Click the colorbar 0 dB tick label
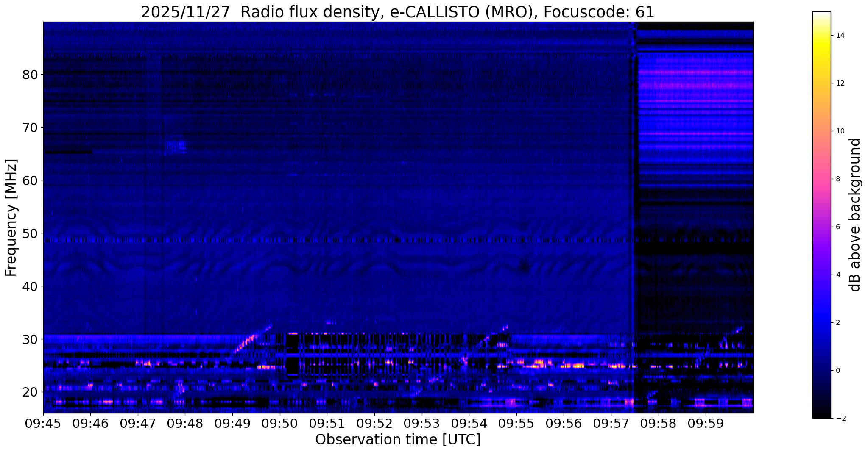This screenshot has height=452, width=868. [837, 371]
